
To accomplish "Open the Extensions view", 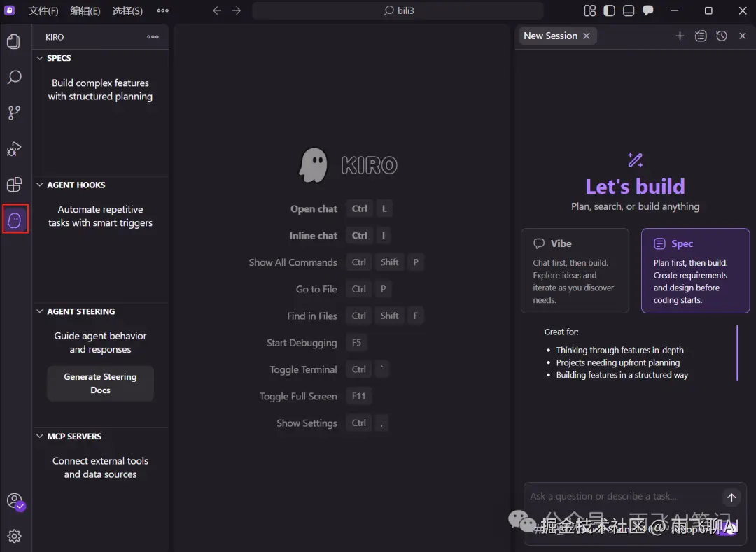I will pos(14,185).
